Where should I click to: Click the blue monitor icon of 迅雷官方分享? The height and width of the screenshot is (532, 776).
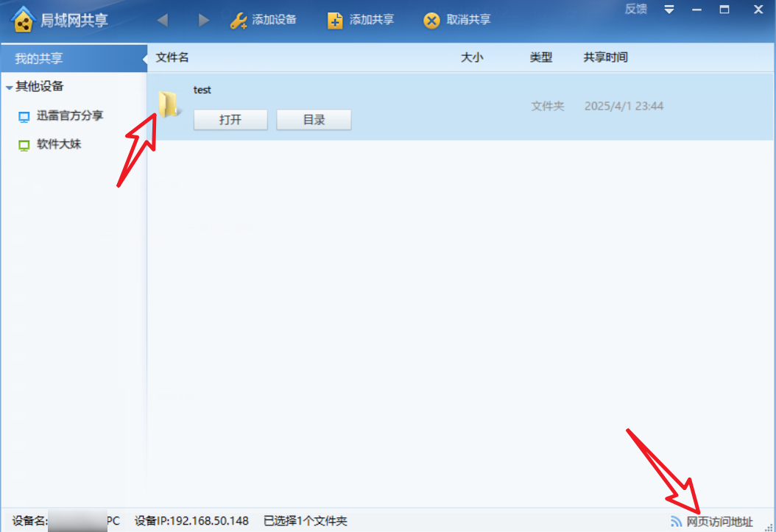pos(24,117)
